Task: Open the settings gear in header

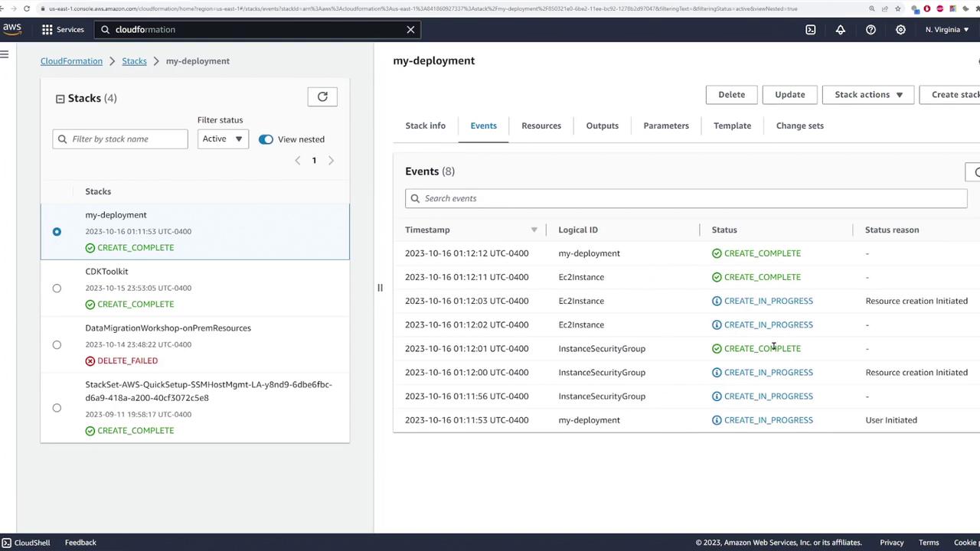Action: [900, 29]
